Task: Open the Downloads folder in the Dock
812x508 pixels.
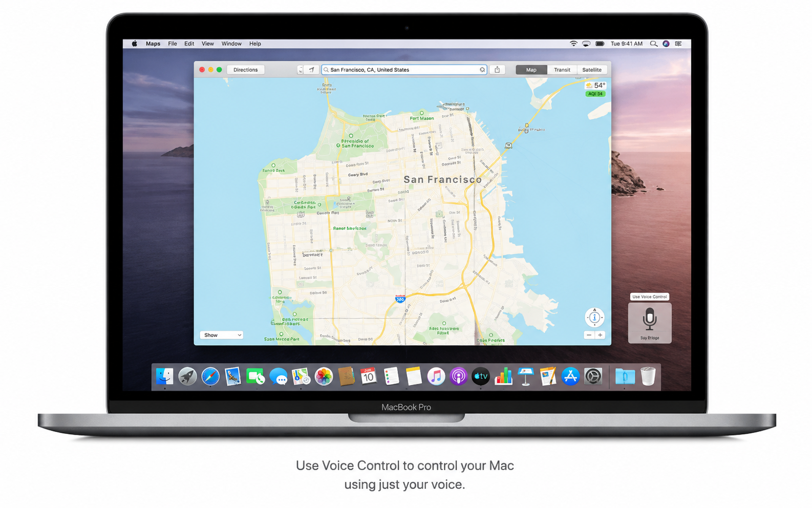Action: (625, 376)
